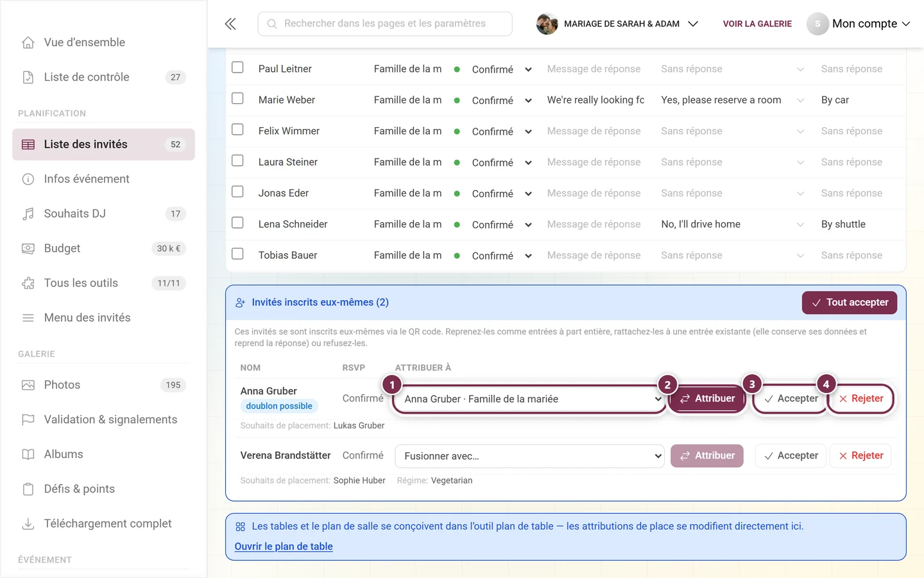Click the Sarah & Adam wedding avatar
Viewport: 924px width, 578px height.
547,24
